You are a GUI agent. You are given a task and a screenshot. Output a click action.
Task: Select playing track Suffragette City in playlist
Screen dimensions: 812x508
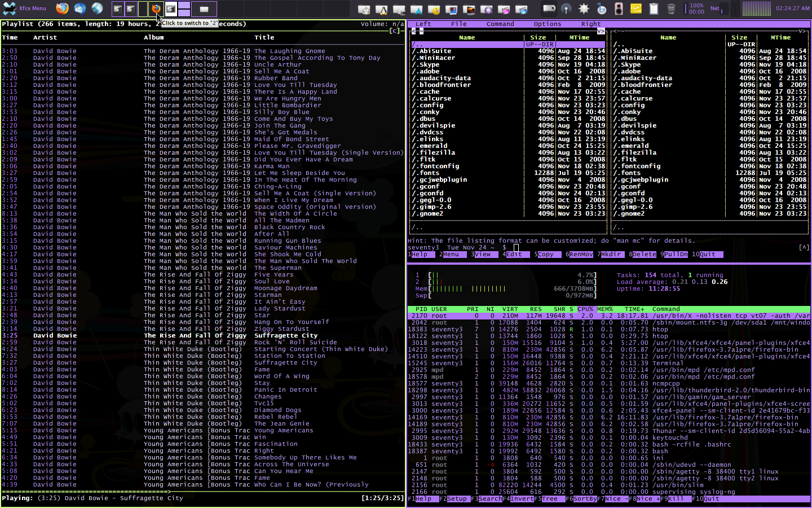203,336
